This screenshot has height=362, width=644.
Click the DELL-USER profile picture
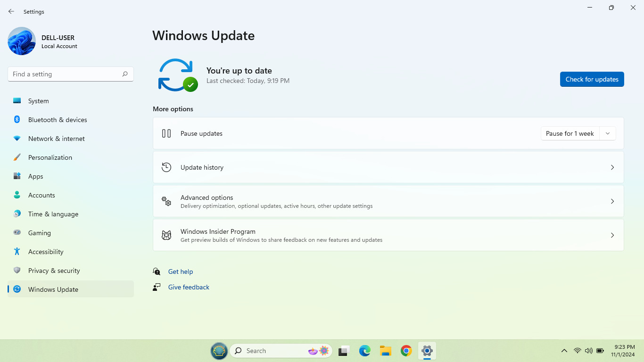(x=22, y=41)
